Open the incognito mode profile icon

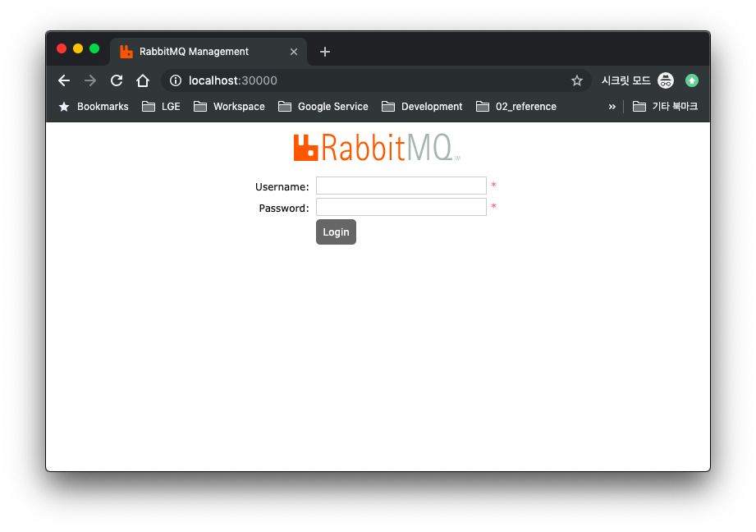coord(666,80)
